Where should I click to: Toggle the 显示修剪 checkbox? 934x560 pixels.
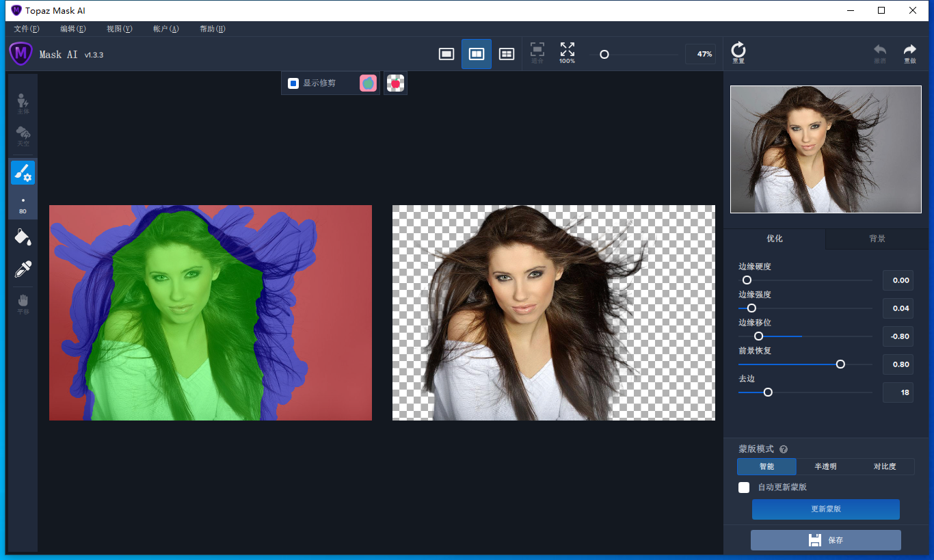coord(293,83)
